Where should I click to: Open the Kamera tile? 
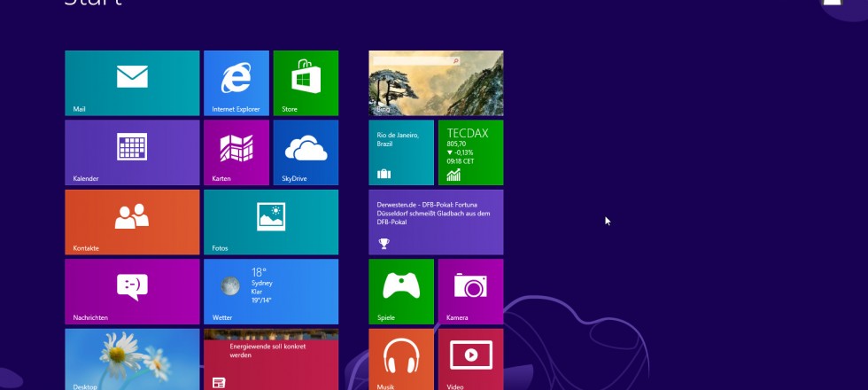point(470,292)
